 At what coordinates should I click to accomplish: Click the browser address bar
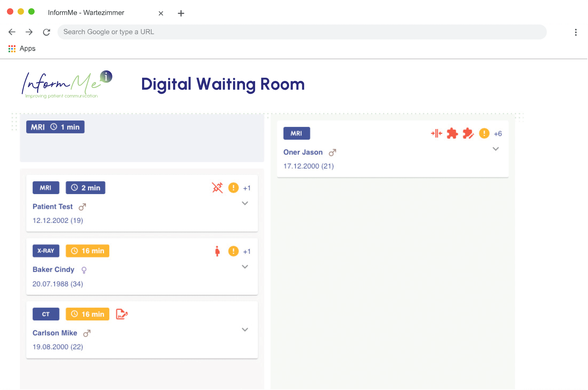coord(302,32)
